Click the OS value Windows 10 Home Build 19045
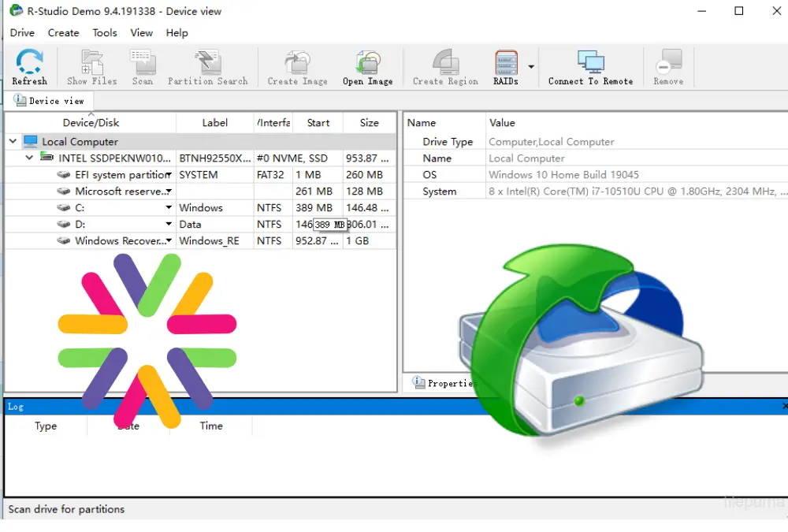This screenshot has width=788, height=532. coord(563,174)
